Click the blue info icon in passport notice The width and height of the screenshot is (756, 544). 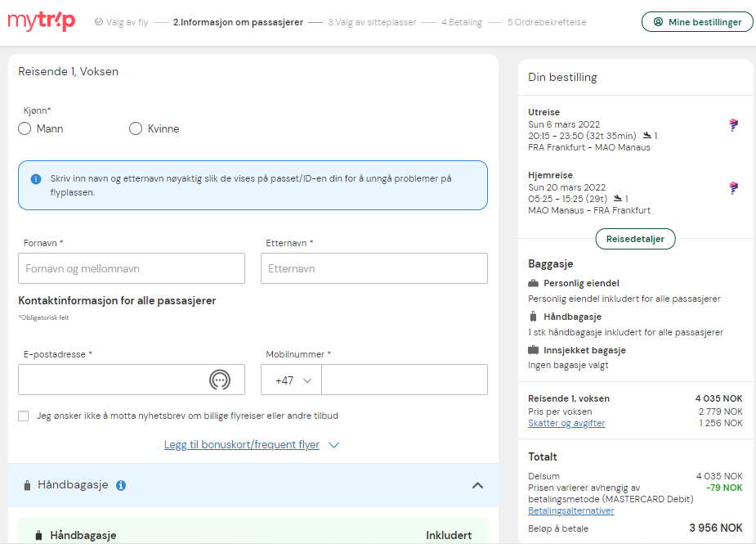tap(36, 179)
